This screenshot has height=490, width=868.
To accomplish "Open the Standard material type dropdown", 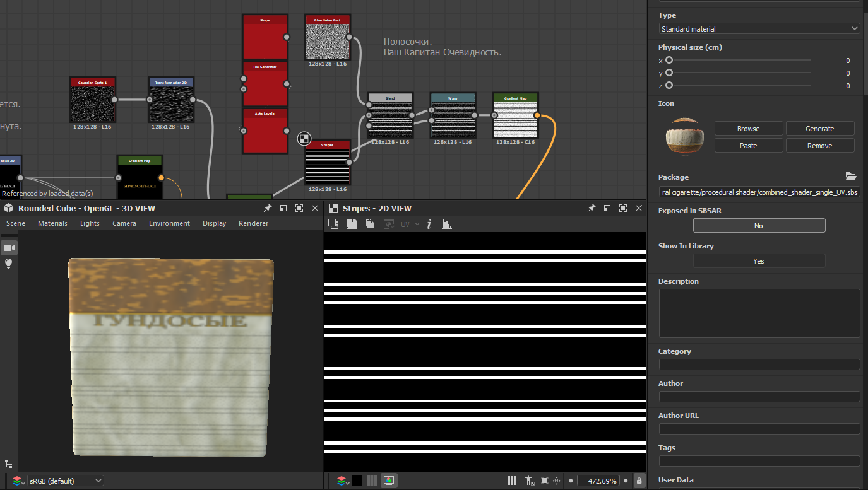I will pyautogui.click(x=759, y=29).
